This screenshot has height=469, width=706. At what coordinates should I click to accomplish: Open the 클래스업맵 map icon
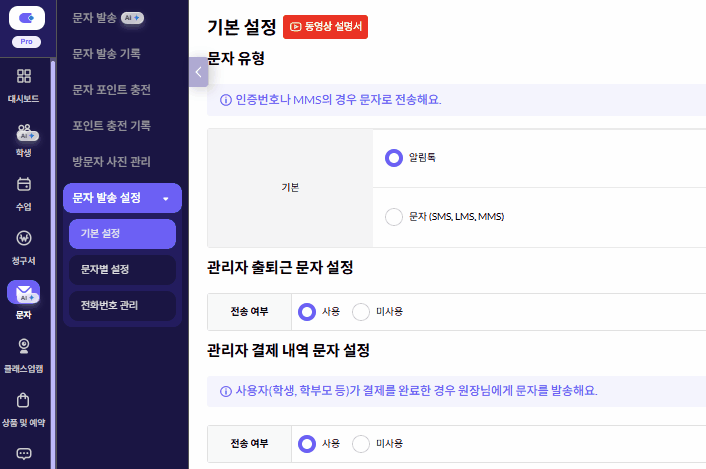coord(24,346)
